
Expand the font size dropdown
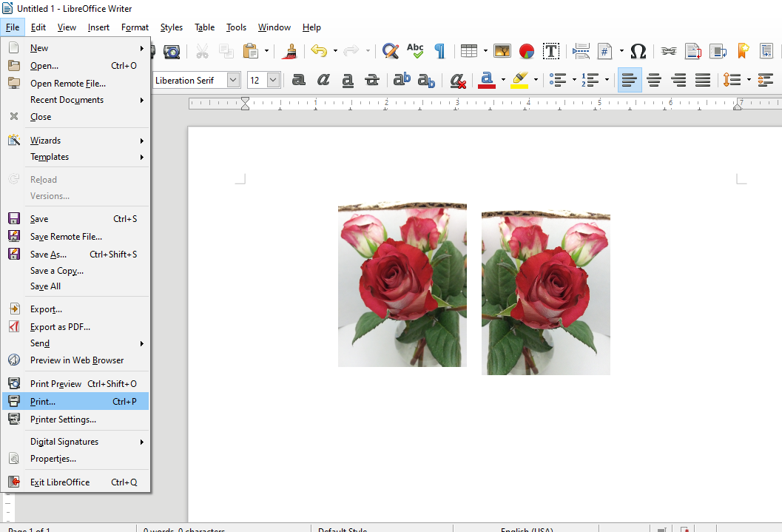click(274, 80)
